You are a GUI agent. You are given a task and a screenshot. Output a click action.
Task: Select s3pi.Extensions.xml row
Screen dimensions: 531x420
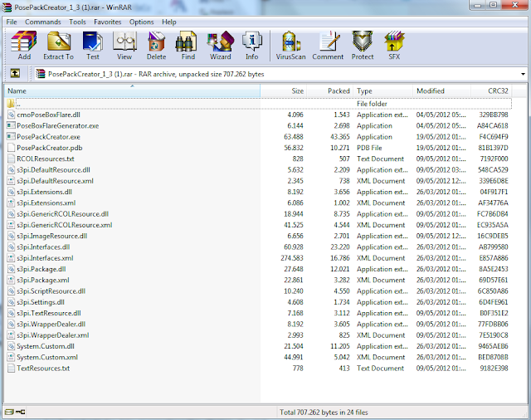259,203
